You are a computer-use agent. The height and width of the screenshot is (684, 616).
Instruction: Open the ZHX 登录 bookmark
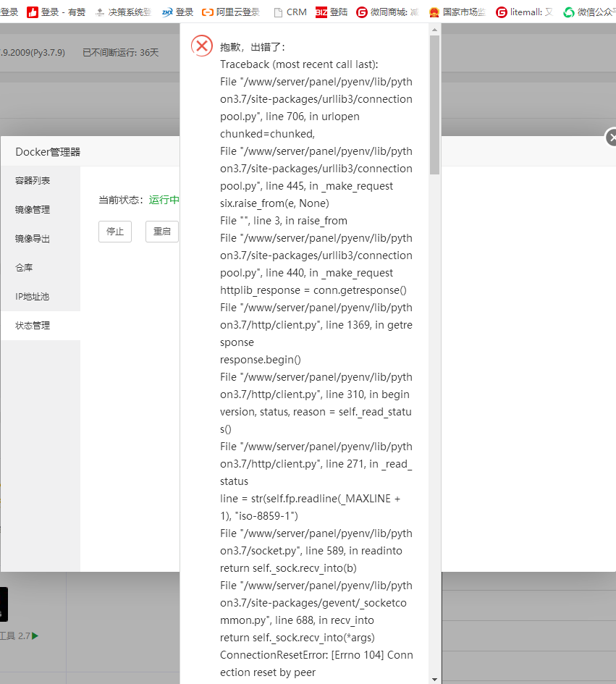pyautogui.click(x=177, y=12)
